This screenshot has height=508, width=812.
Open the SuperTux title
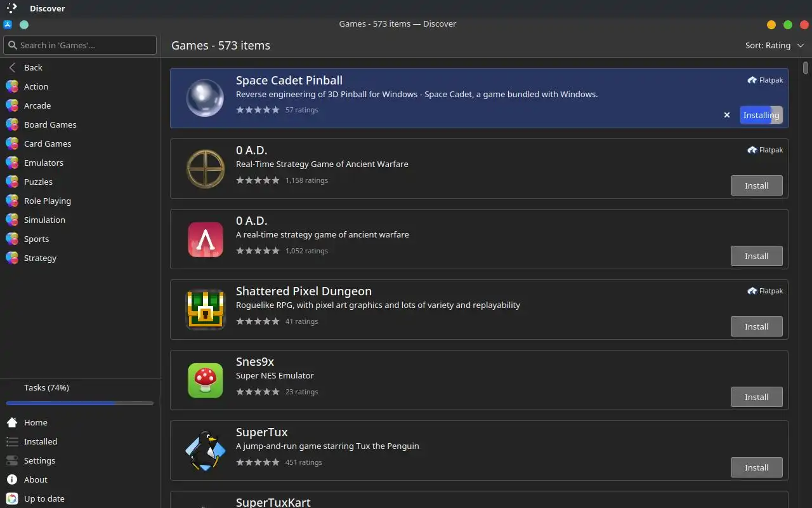(261, 432)
